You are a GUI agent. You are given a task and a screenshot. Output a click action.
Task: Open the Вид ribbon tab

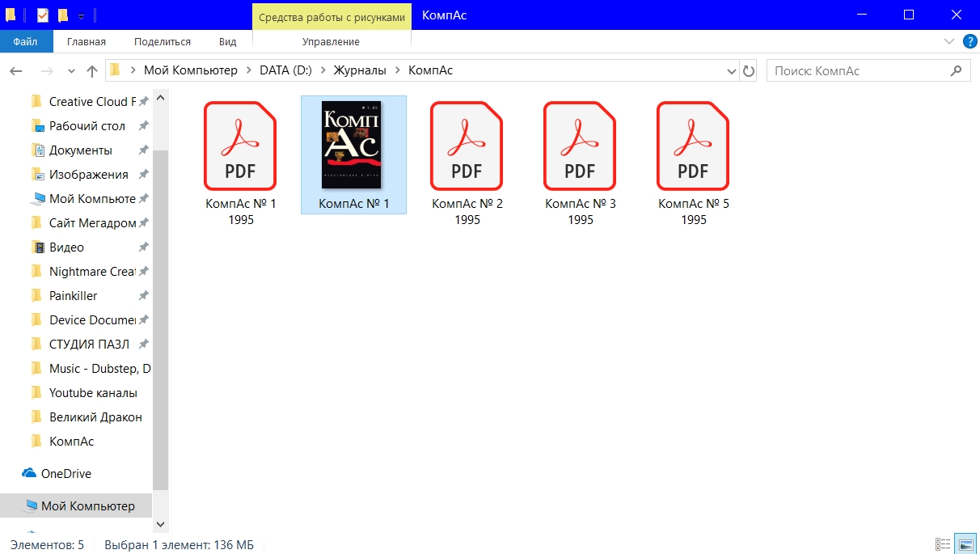pyautogui.click(x=228, y=41)
